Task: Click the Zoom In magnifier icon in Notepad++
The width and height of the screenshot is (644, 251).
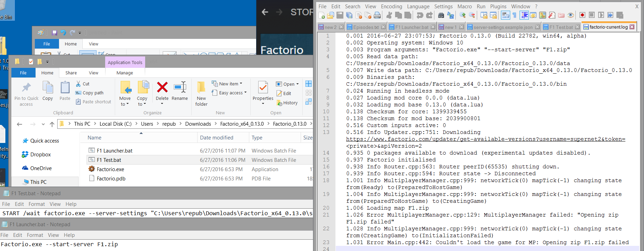Action: (462, 15)
